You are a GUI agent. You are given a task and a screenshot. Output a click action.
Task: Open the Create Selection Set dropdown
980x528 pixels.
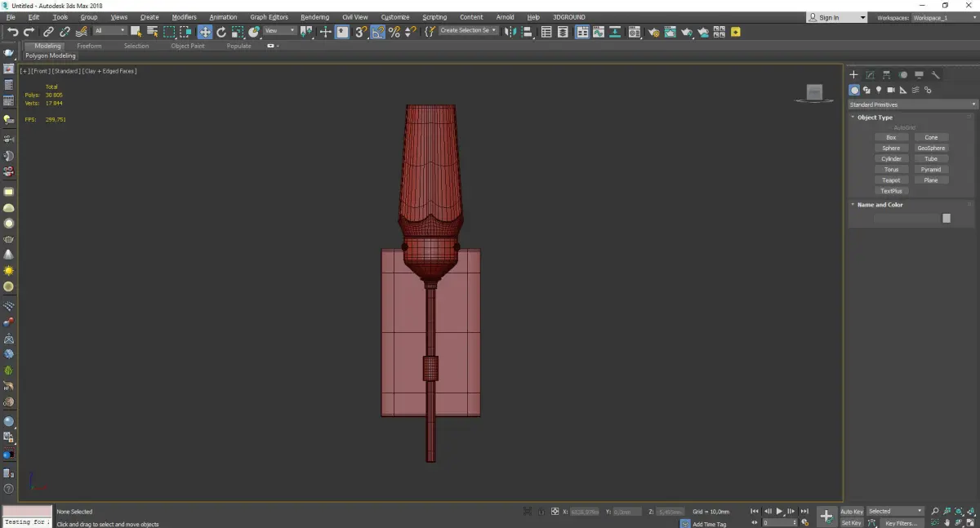[x=468, y=31]
